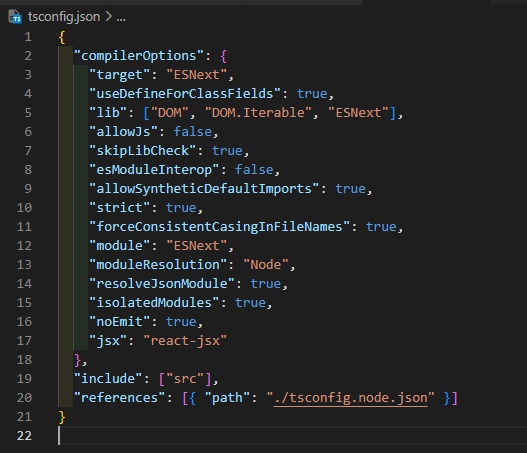Click the "target" key text
Screen dimensions: 527x453
[x=119, y=75]
